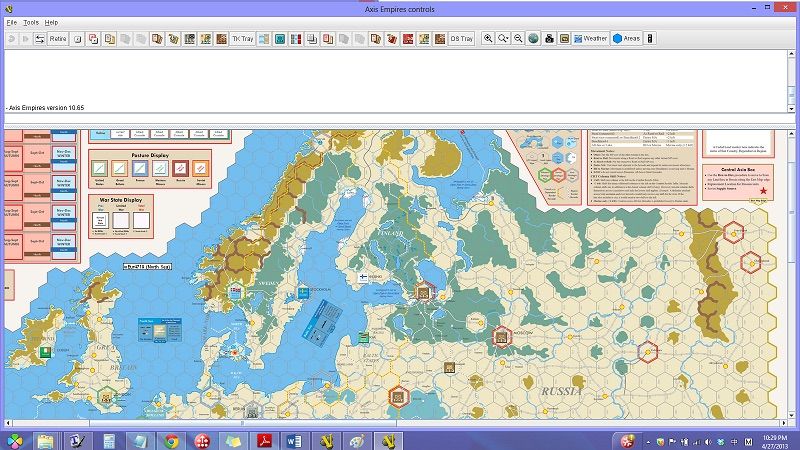Image resolution: width=800 pixels, height=450 pixels.
Task: Open Adobe Reader from the taskbar
Action: click(264, 441)
